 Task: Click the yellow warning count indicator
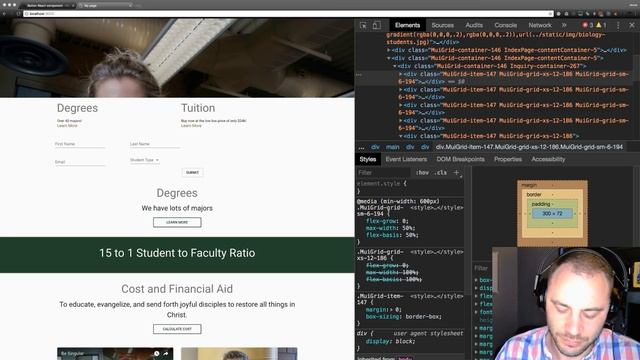(601, 25)
